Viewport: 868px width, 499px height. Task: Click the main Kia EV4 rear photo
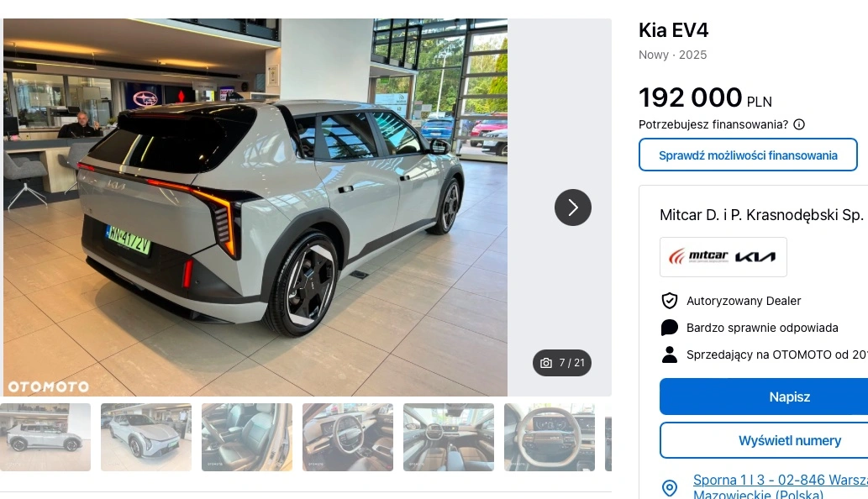[255, 207]
